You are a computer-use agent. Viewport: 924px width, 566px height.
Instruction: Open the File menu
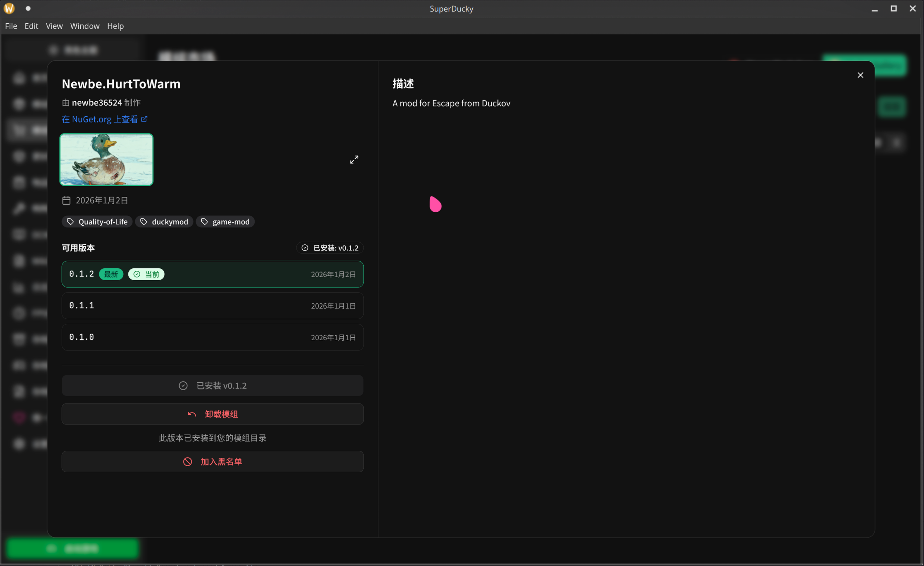point(11,26)
